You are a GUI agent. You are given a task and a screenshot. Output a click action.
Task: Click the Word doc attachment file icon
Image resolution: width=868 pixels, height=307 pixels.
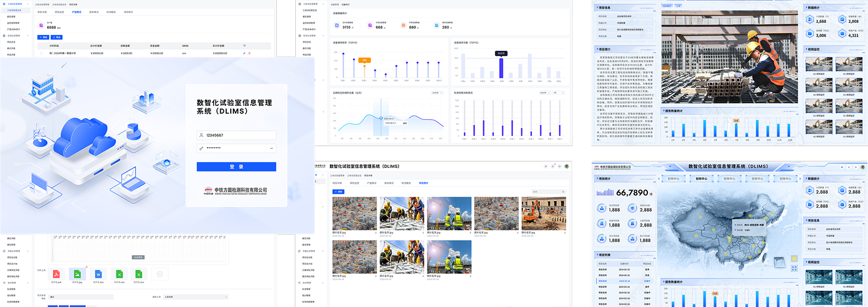[x=98, y=274]
